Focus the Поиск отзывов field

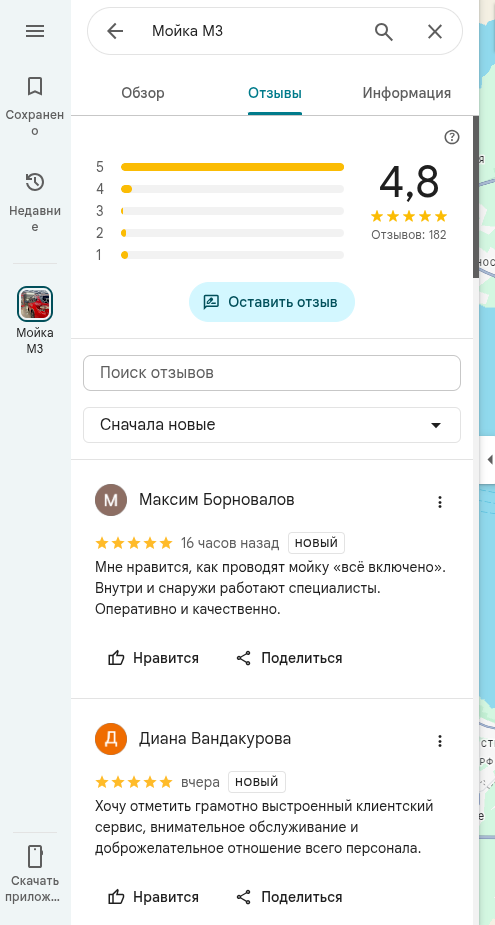271,373
